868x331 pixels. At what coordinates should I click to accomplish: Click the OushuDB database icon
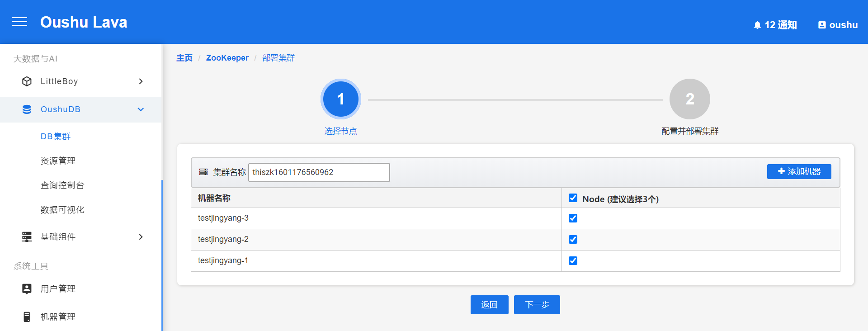27,109
